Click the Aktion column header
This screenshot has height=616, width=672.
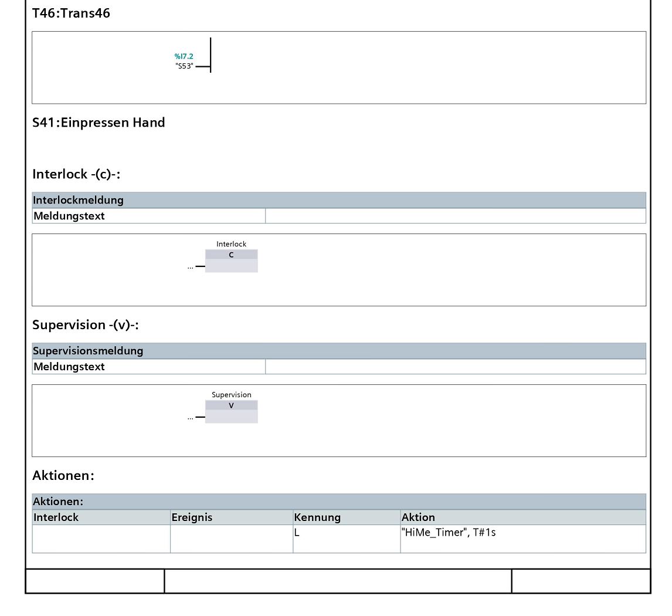click(418, 517)
